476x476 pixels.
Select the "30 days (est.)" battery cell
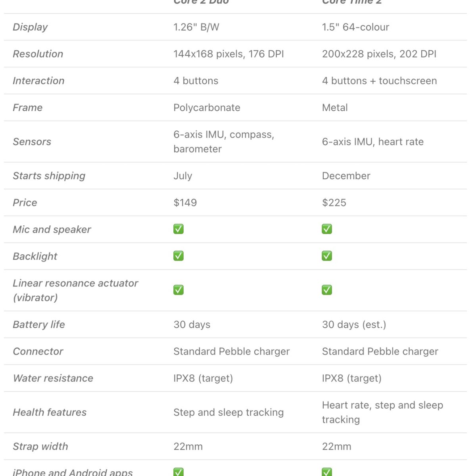354,324
